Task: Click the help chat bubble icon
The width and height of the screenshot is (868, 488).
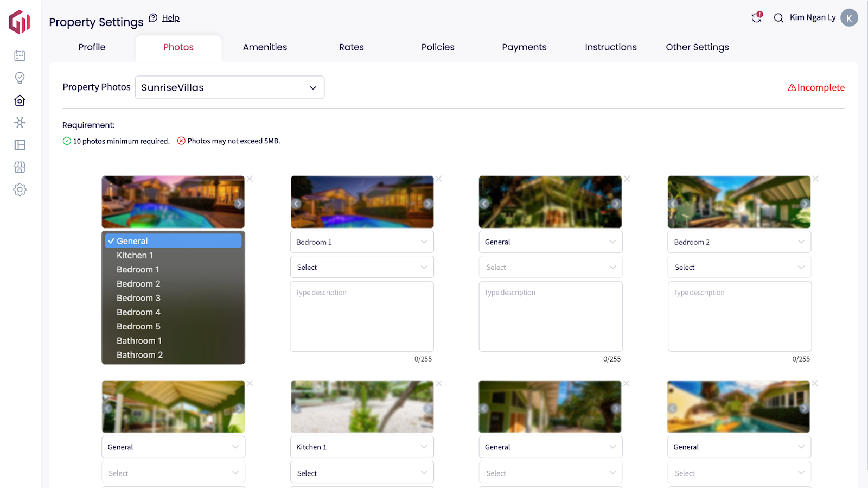Action: click(153, 17)
